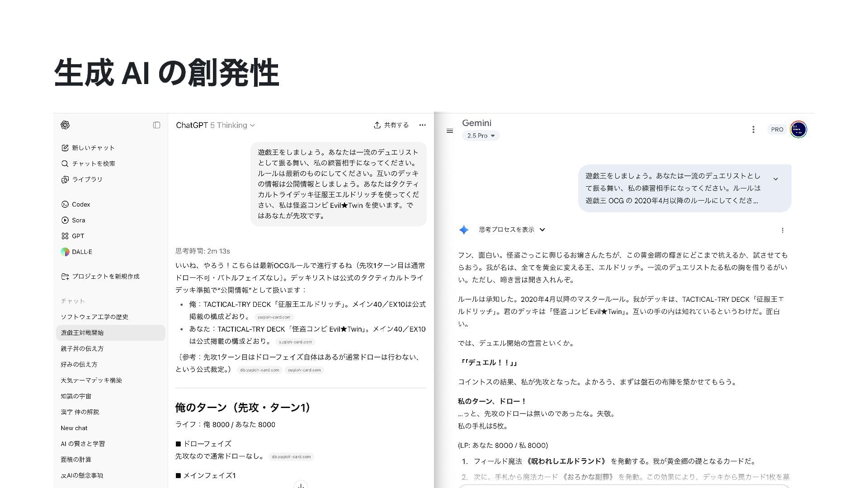Image resolution: width=868 pixels, height=488 pixels.
Task: Open chat 漢字 伸の解説
Action: tap(111, 412)
